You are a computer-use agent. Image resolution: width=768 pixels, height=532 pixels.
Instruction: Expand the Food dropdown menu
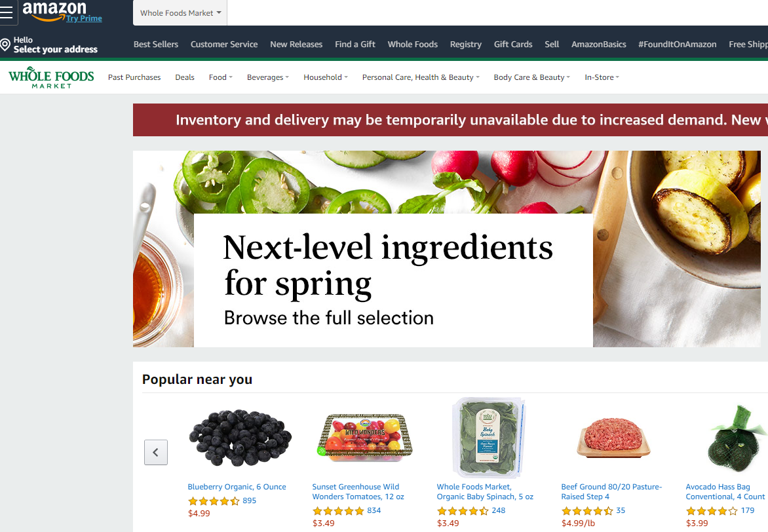pos(220,77)
